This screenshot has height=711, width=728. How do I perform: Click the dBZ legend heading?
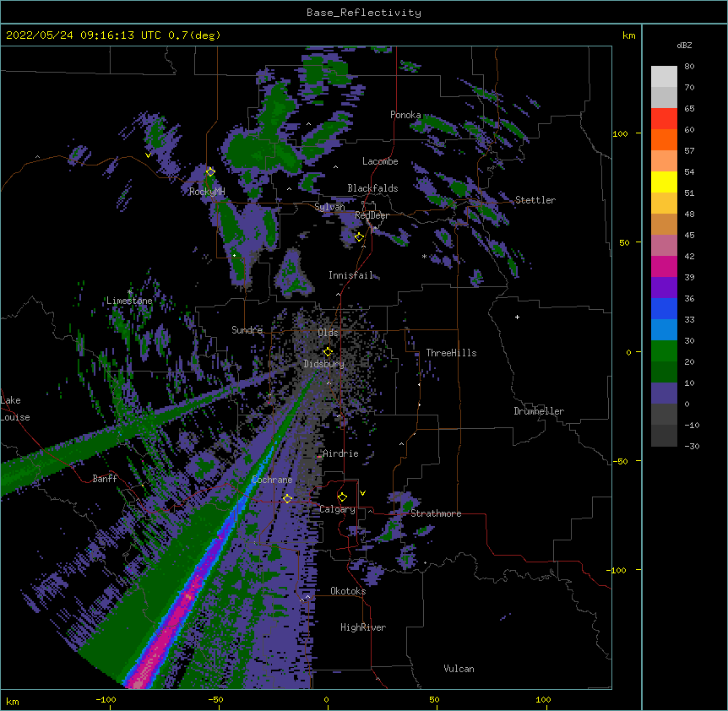tap(684, 45)
